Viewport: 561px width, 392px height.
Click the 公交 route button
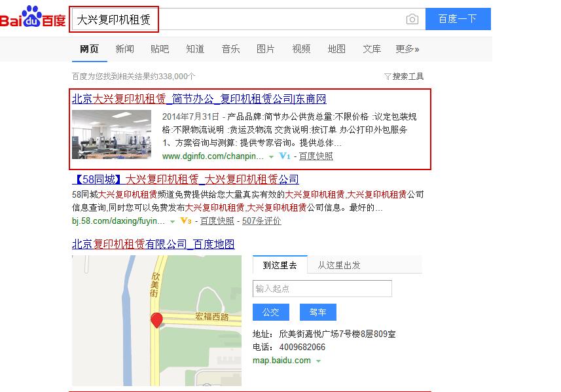271,312
